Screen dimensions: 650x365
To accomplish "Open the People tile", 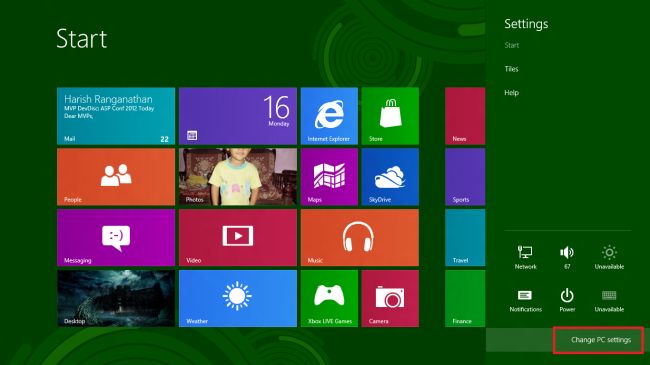I will (x=116, y=177).
